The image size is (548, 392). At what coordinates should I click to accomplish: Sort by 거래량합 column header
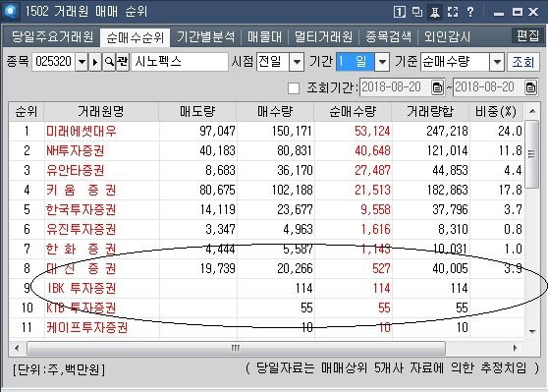[x=430, y=112]
